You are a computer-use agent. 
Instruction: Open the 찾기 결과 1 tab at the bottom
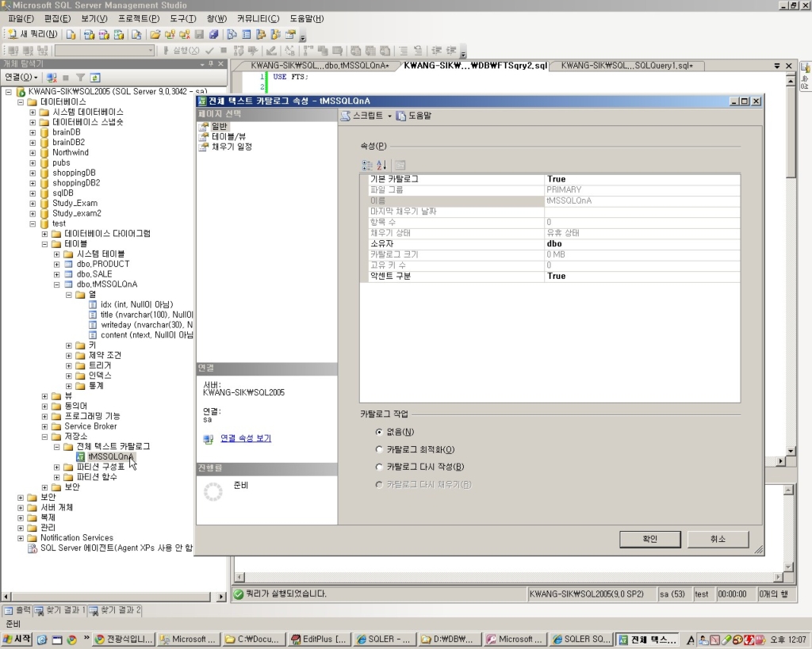(61, 611)
